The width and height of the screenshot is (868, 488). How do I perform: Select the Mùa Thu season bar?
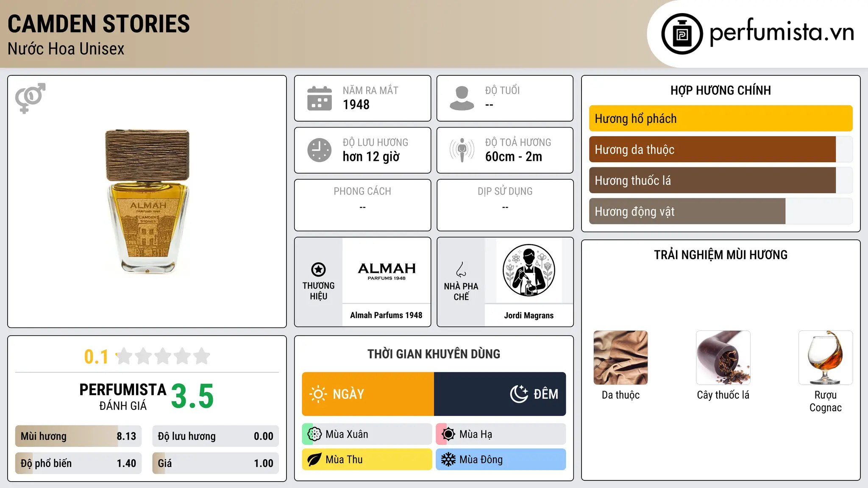coord(367,460)
